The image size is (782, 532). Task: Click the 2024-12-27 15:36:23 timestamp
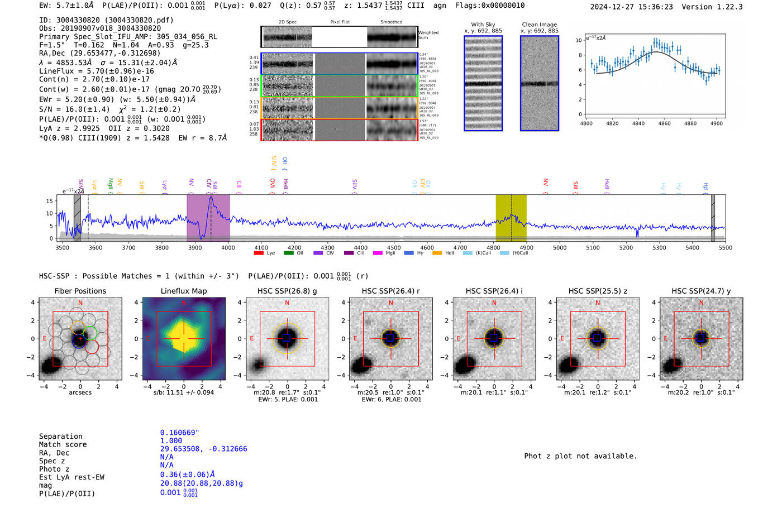631,7
